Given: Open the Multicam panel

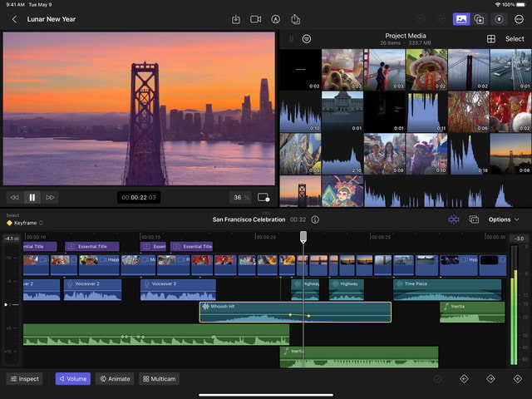Looking at the screenshot, I should click(x=158, y=379).
